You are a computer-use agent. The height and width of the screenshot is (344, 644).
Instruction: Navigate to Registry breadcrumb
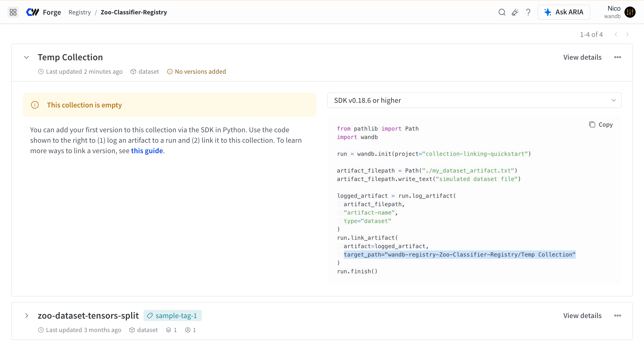(x=80, y=12)
